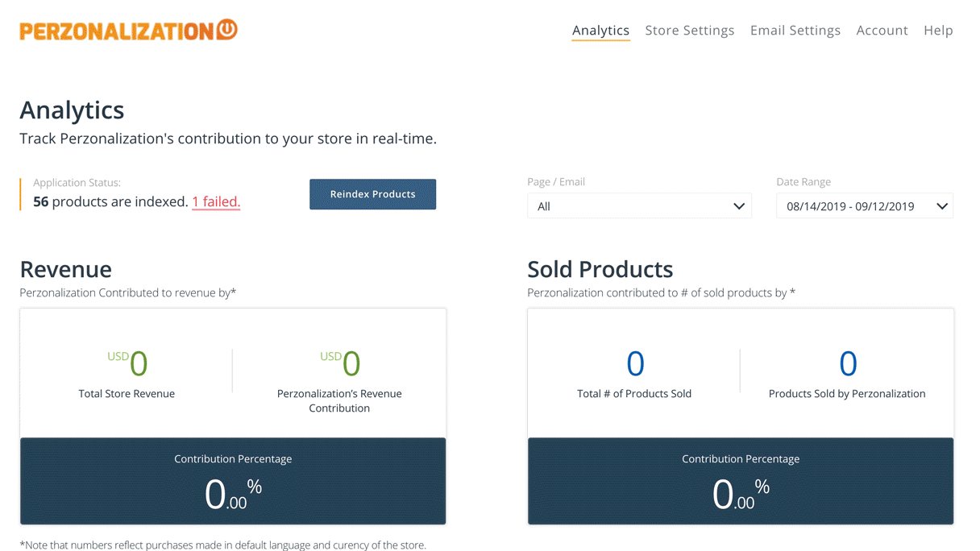Click 'Track Perzonalization's contribution' subtitle text
Screen dimensions: 980x551
click(x=228, y=139)
